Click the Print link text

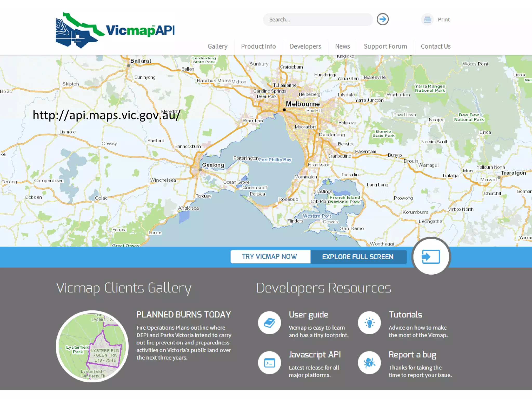tap(444, 20)
